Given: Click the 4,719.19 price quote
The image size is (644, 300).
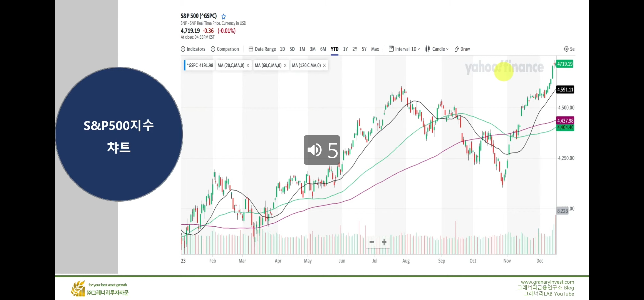Looking at the screenshot, I should (190, 31).
